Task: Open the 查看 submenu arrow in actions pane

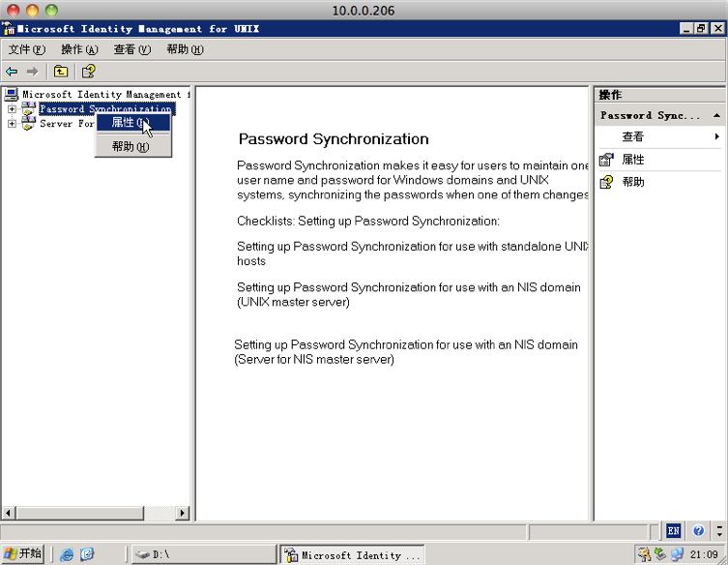Action: (716, 136)
